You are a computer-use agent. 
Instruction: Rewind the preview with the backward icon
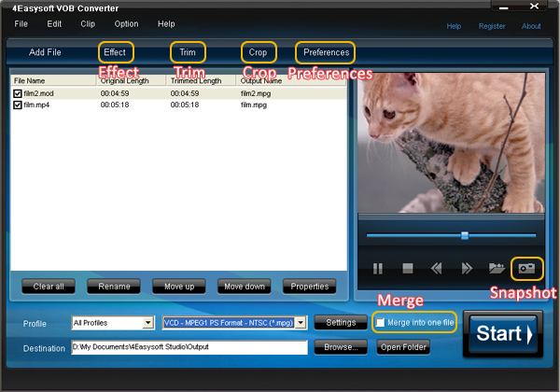pyautogui.click(x=437, y=268)
